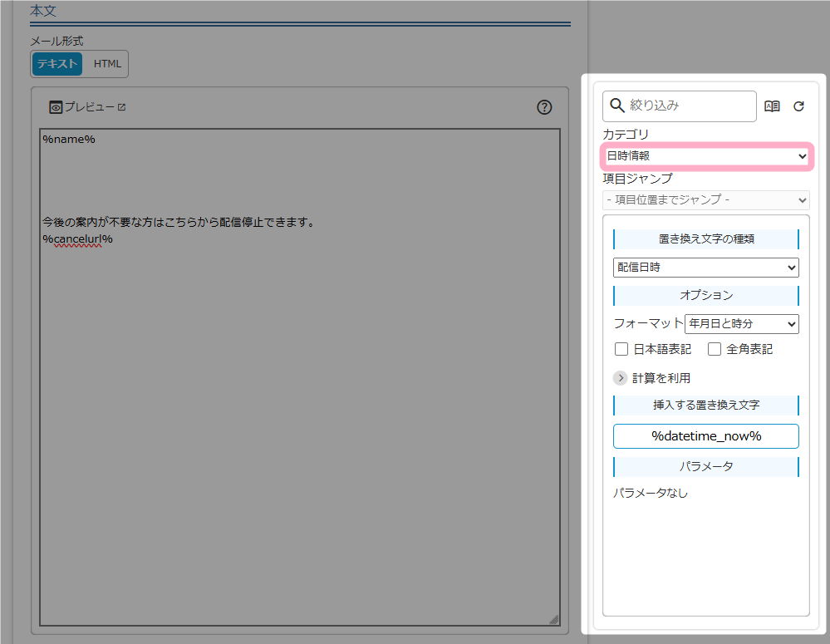The image size is (830, 644).
Task: Tick the 全角表記 checkbox
Action: [x=715, y=349]
